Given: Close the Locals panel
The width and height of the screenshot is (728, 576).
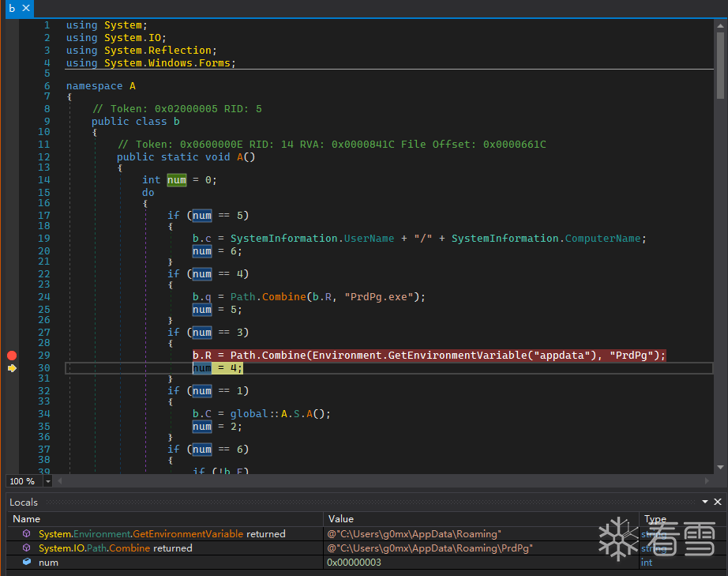Looking at the screenshot, I should click(x=718, y=502).
